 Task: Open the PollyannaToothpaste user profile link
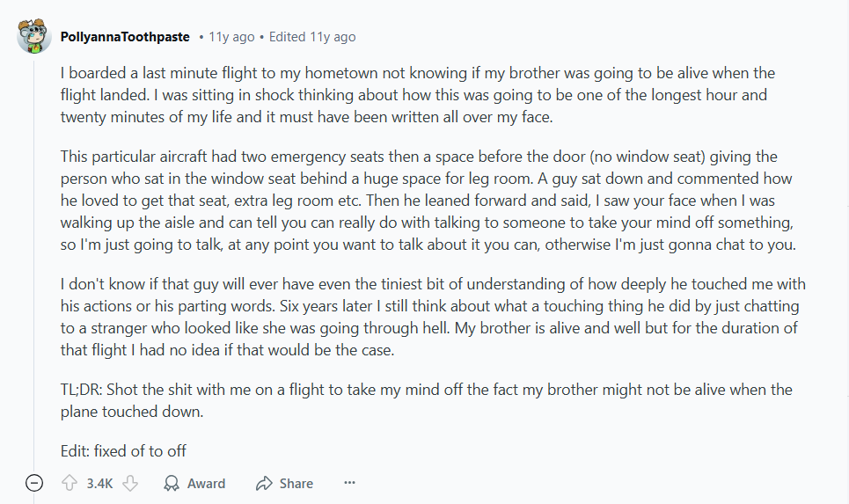pyautogui.click(x=125, y=37)
